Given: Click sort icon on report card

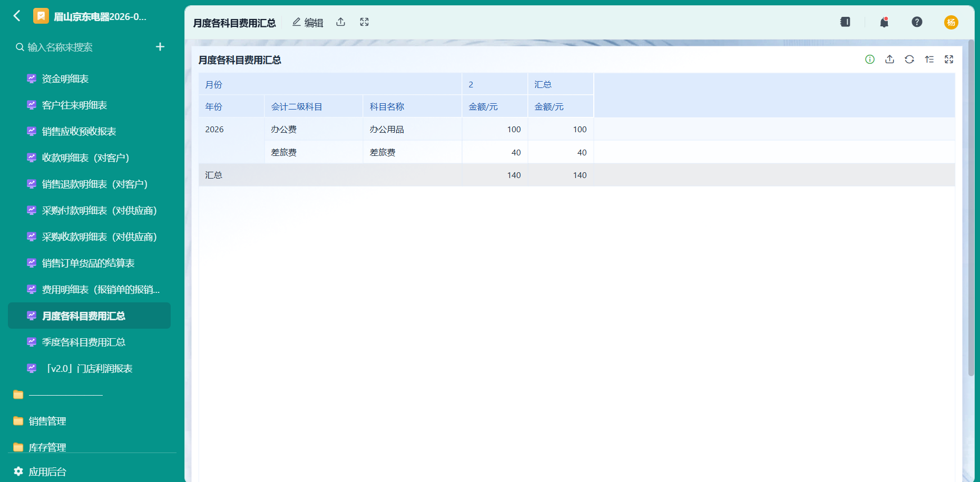Looking at the screenshot, I should click(x=929, y=60).
